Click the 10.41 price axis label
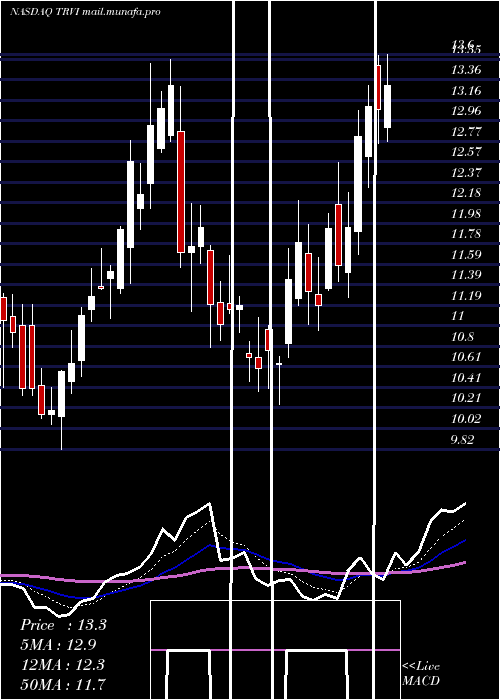This screenshot has width=500, height=700. click(x=466, y=378)
